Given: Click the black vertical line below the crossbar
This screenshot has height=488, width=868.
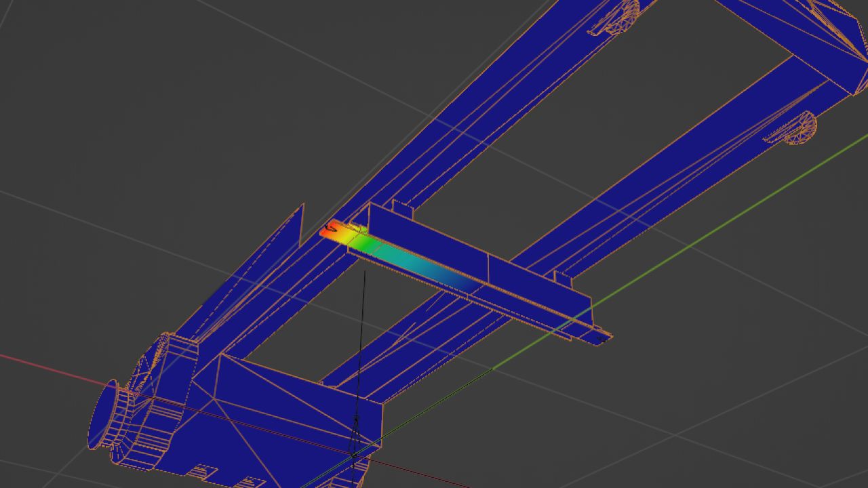Looking at the screenshot, I should [x=362, y=325].
